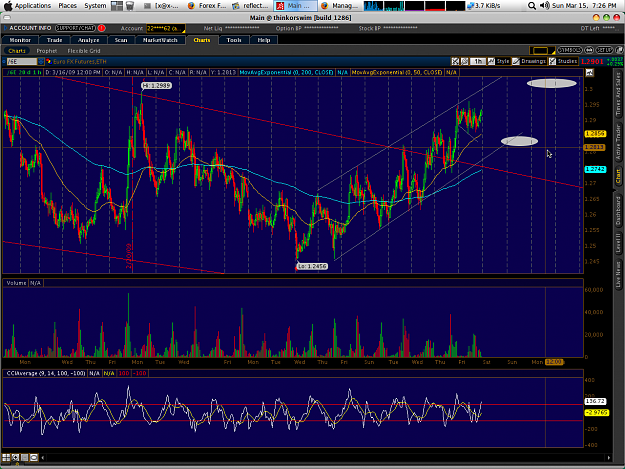Screen dimensions: 625x469
Task: Click the ellipse icon in bottom toolbar
Action: (x=34, y=457)
